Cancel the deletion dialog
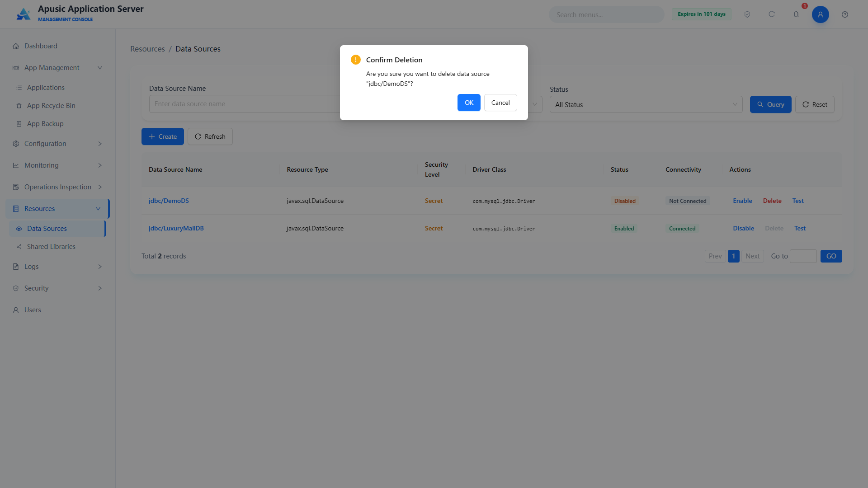Viewport: 868px width, 488px height. pyautogui.click(x=500, y=103)
